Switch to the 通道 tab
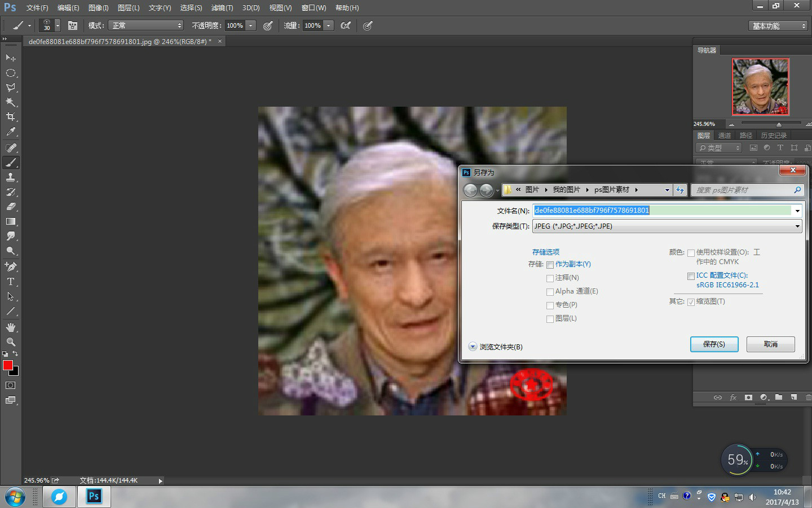Screen dimensions: 812x508 coord(725,135)
